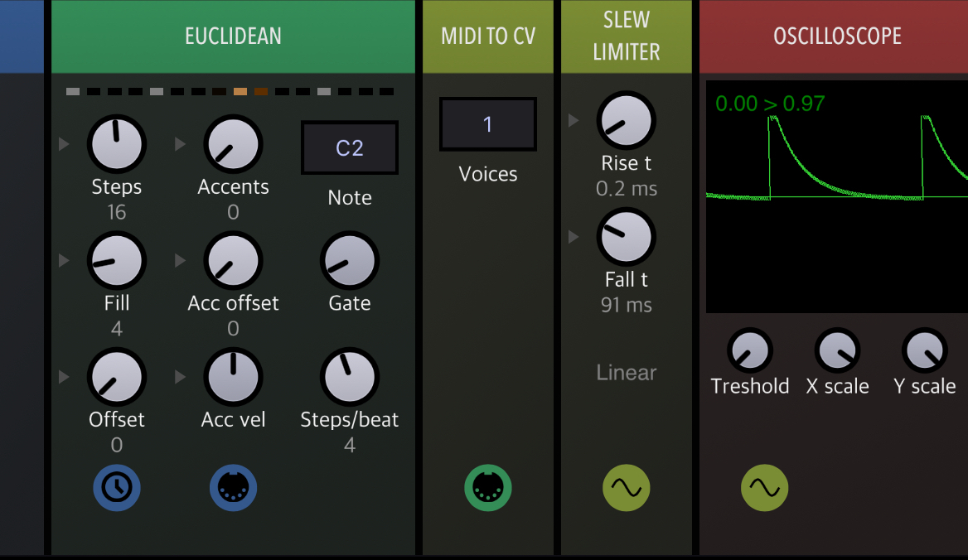The image size is (968, 560).
Task: Click the OSCILLOSCOPE module header
Action: pos(834,36)
